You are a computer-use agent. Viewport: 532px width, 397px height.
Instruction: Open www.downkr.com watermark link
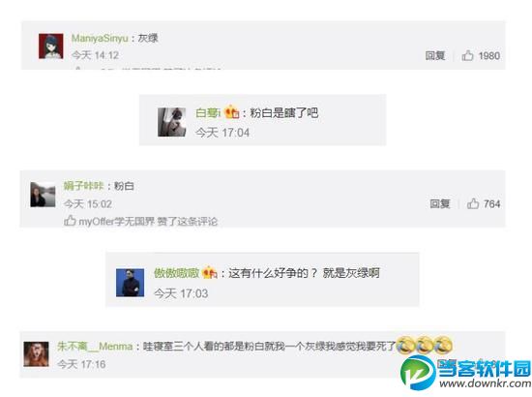(x=486, y=383)
